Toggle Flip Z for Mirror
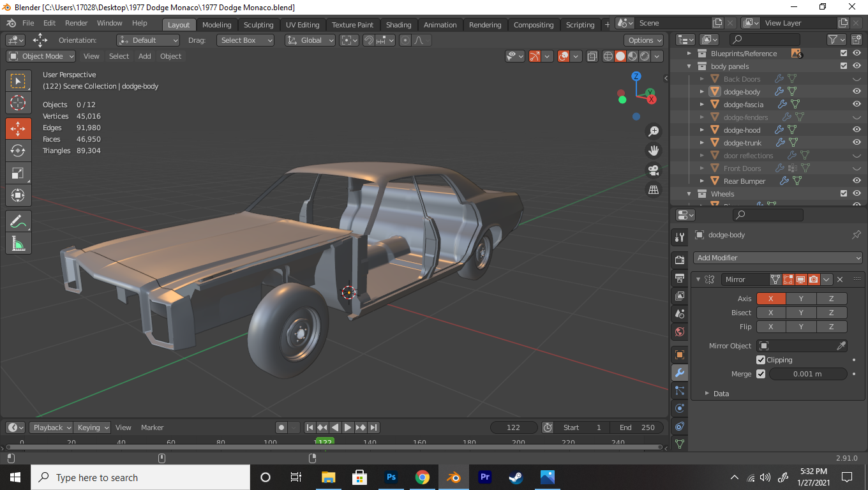 point(832,327)
